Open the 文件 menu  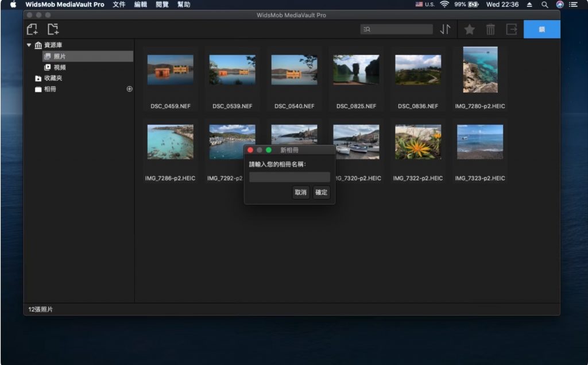[x=118, y=5]
